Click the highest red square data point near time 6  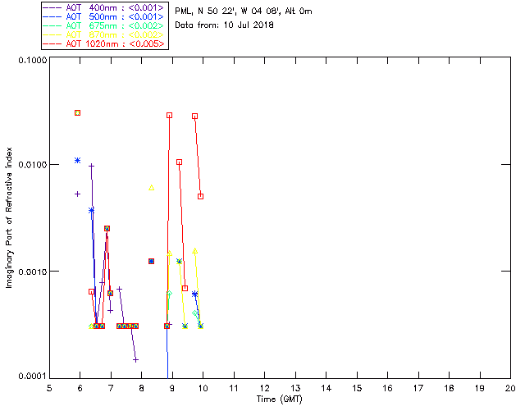pos(77,113)
